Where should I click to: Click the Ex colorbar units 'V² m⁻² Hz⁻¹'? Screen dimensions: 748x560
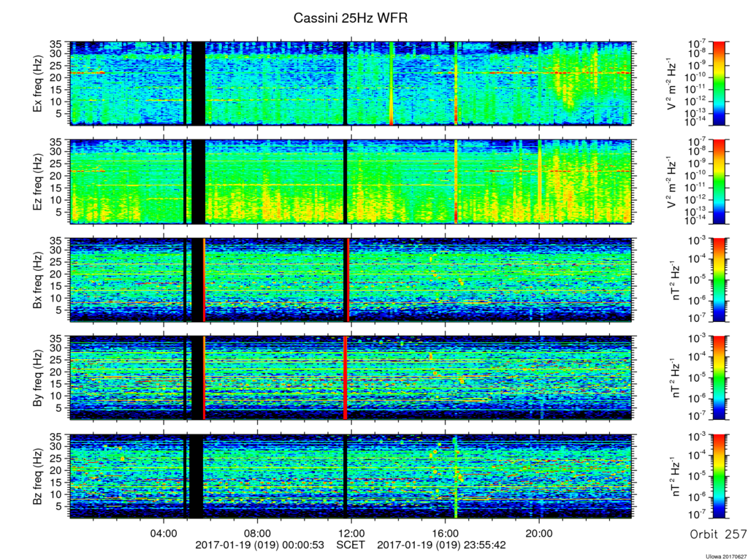coord(672,83)
